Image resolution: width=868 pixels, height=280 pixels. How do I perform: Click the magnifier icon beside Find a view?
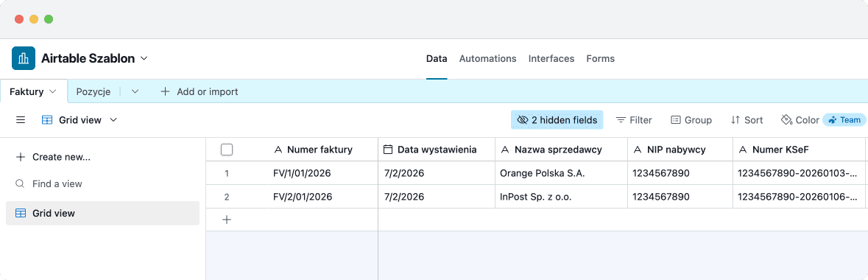coord(20,183)
